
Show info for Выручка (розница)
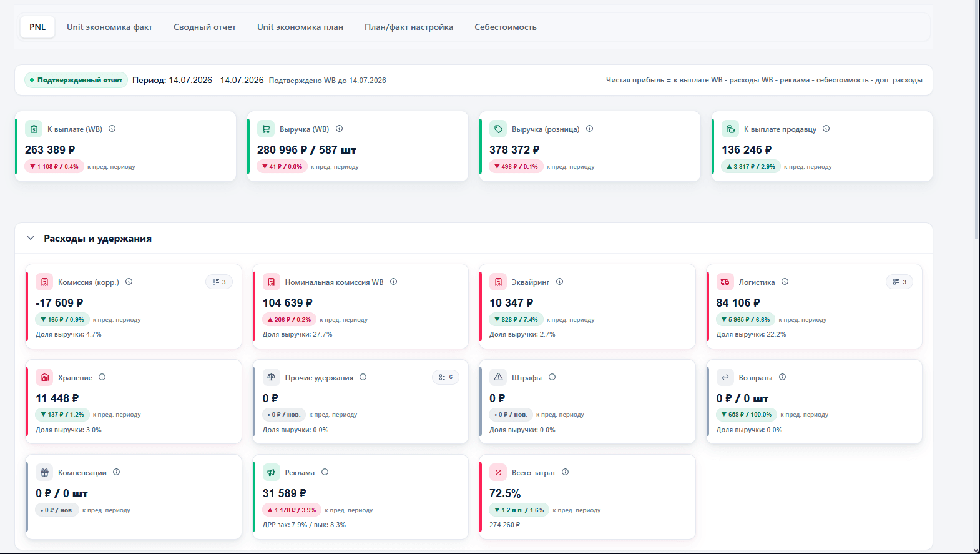(590, 129)
